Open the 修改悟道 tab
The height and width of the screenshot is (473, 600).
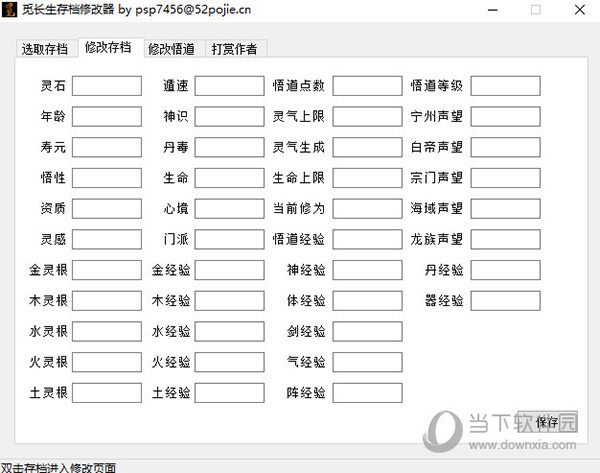click(x=174, y=49)
